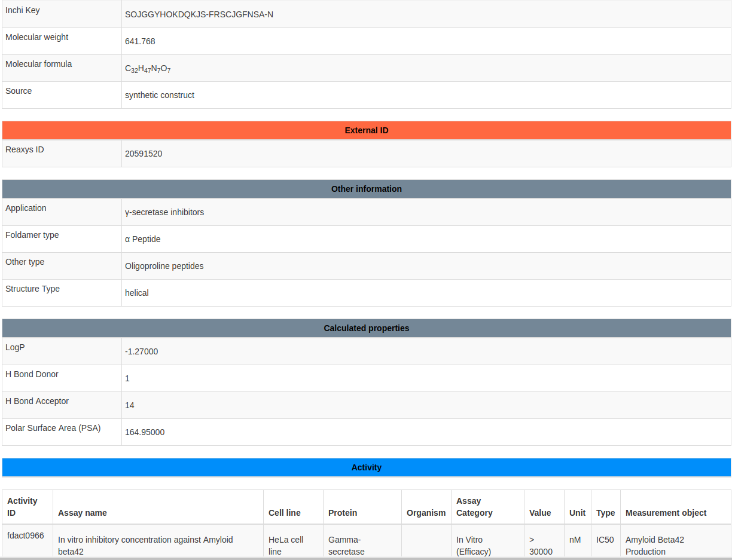Click the Inchi Key value text
This screenshot has height=560, width=732.
[x=199, y=14]
